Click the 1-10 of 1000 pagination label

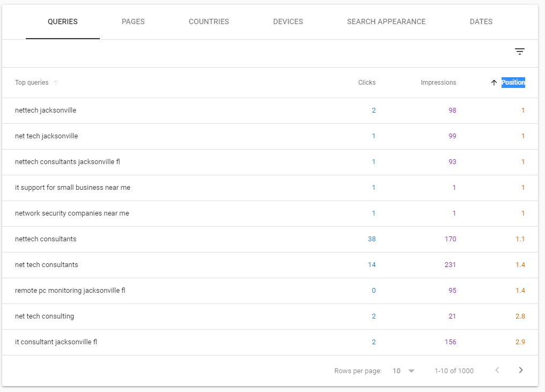pos(453,371)
